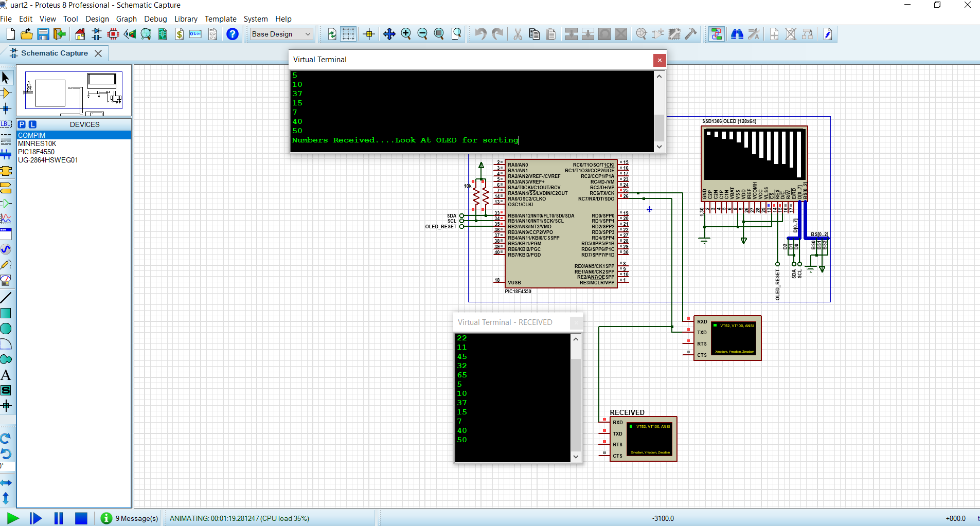Select PIC18F4550 in the devices list

(x=36, y=152)
